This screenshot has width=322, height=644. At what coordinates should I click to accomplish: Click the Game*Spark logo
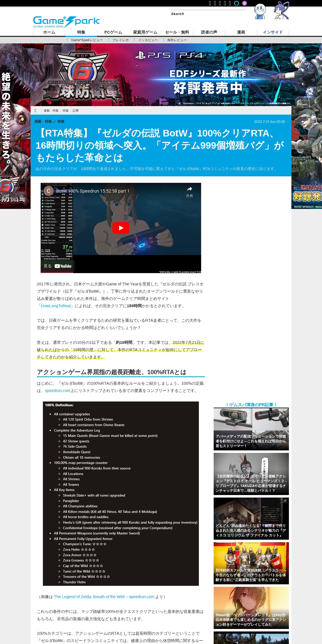click(66, 22)
